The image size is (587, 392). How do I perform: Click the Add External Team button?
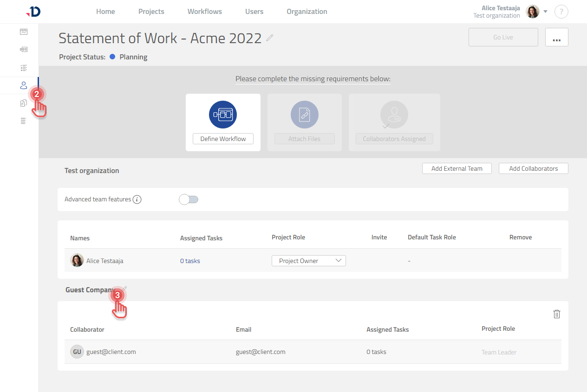[x=457, y=168]
